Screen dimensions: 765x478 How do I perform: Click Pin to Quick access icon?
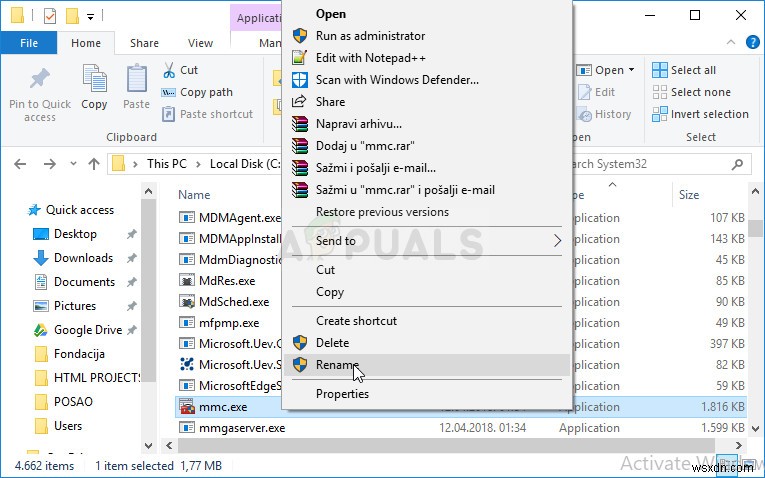(40, 79)
